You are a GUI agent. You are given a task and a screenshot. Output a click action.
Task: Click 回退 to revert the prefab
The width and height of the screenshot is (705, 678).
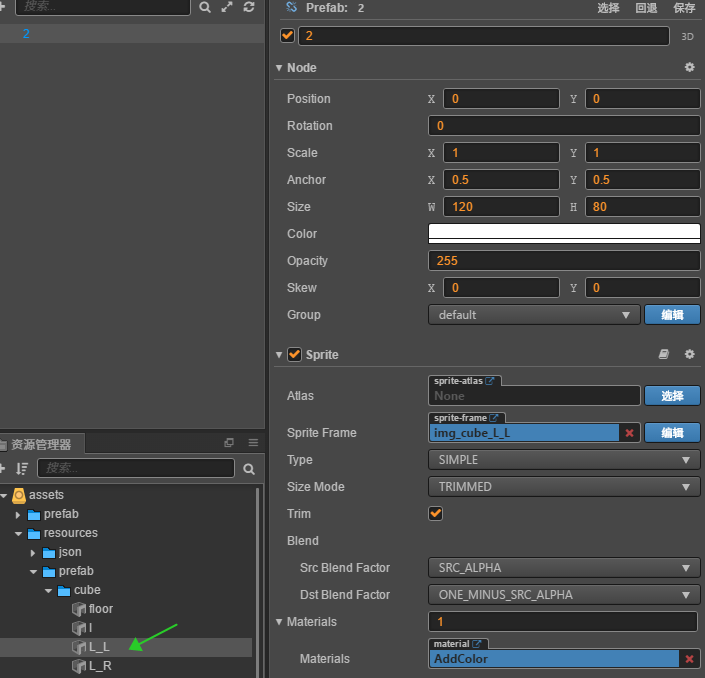tap(646, 8)
